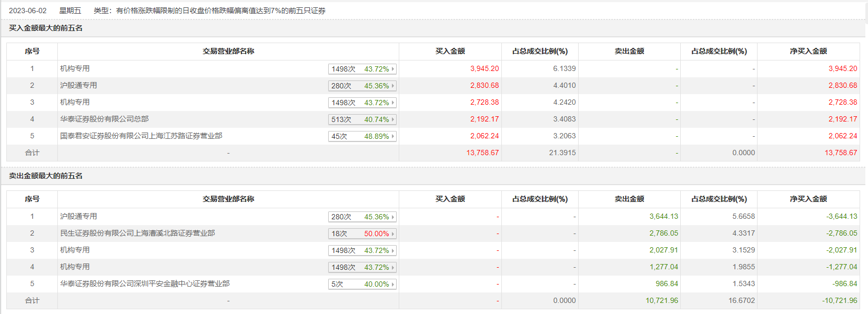Select the ratio value 4.4010
The width and height of the screenshot is (868, 314).
click(564, 85)
